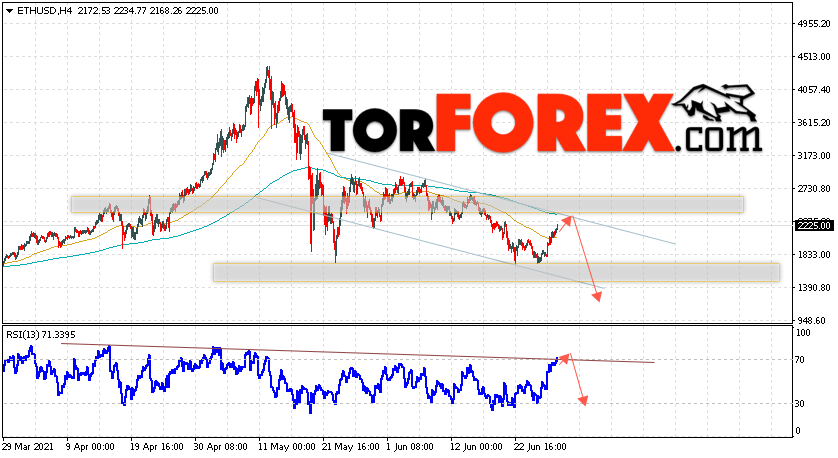Select the ETHUSD,H4 chart title text

44,11
